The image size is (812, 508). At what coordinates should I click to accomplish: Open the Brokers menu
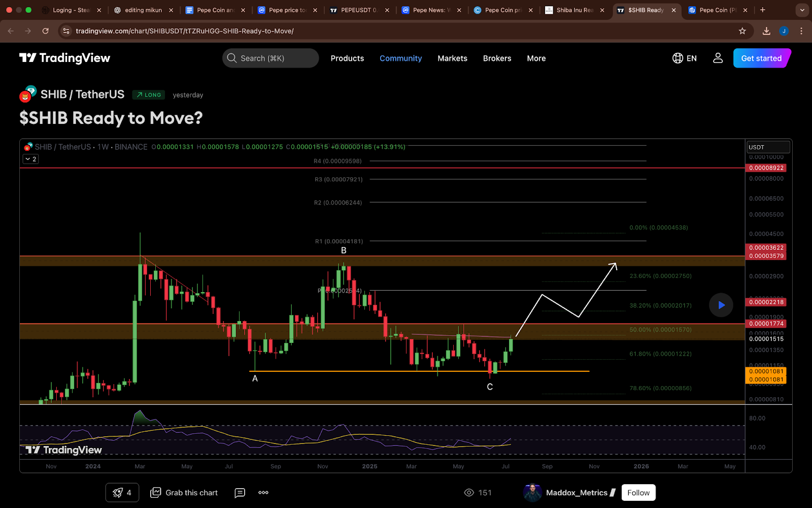coord(497,58)
